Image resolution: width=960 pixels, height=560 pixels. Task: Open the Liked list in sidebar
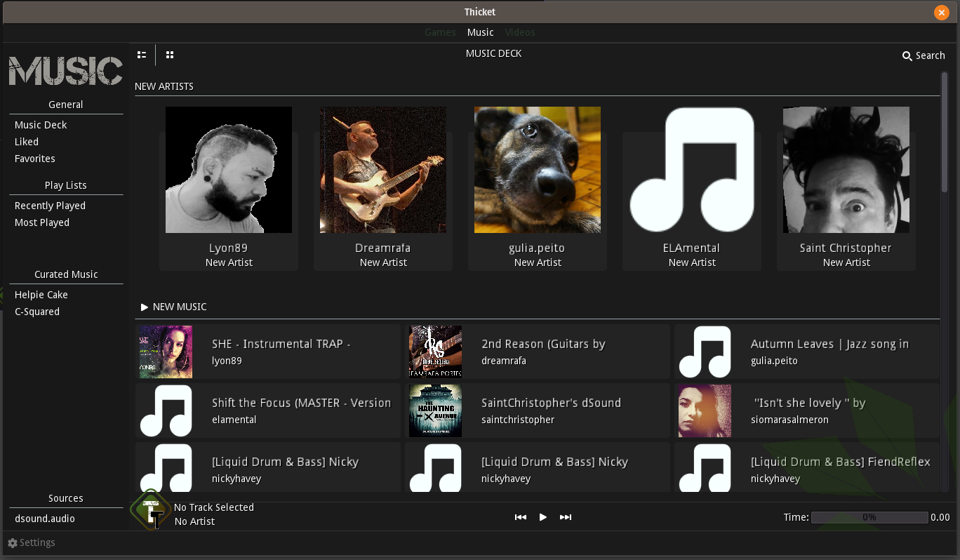click(x=27, y=142)
